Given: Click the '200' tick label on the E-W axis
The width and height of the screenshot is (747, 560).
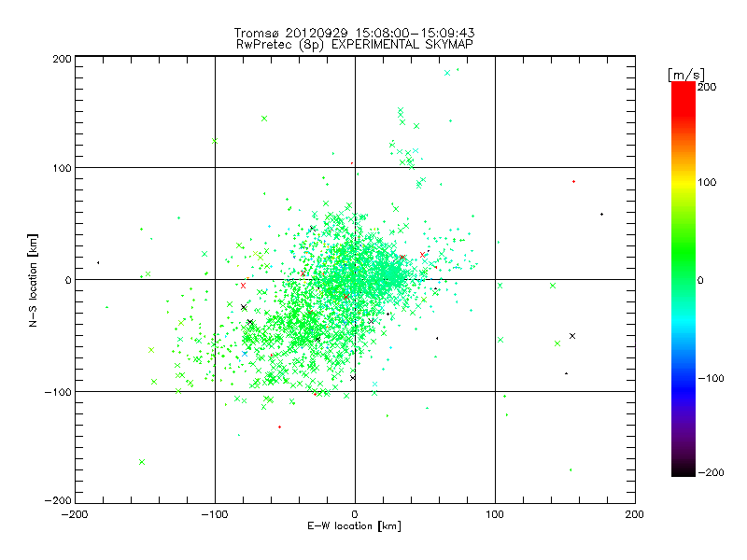Looking at the screenshot, I should 635,514.
